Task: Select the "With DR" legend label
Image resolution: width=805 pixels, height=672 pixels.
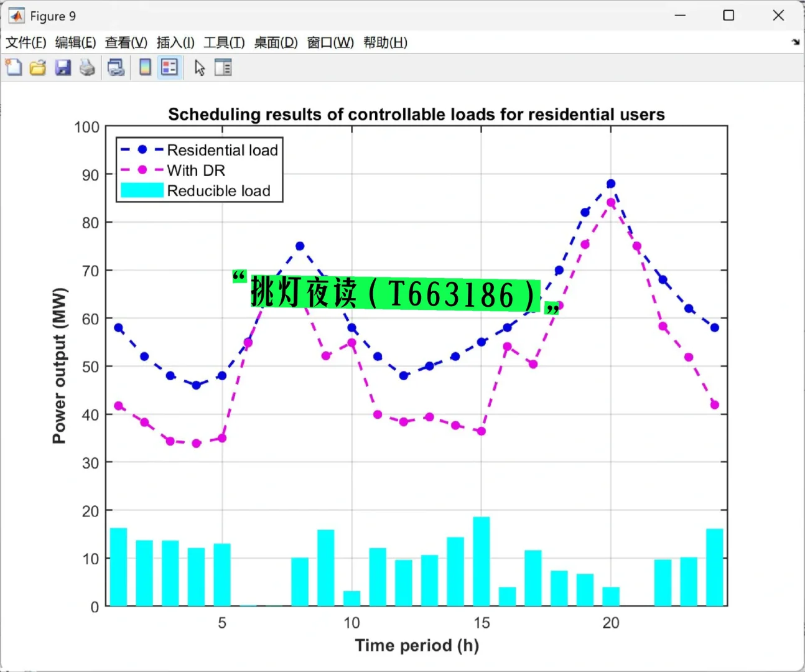Action: (196, 170)
